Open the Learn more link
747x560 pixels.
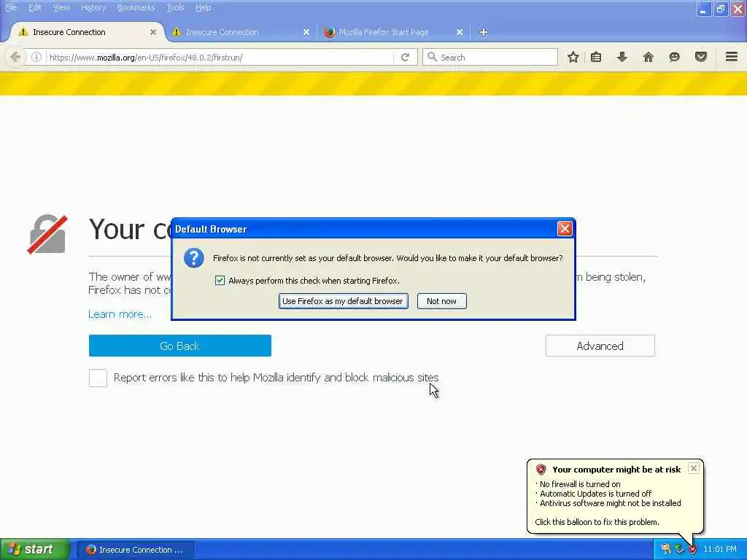tap(120, 314)
